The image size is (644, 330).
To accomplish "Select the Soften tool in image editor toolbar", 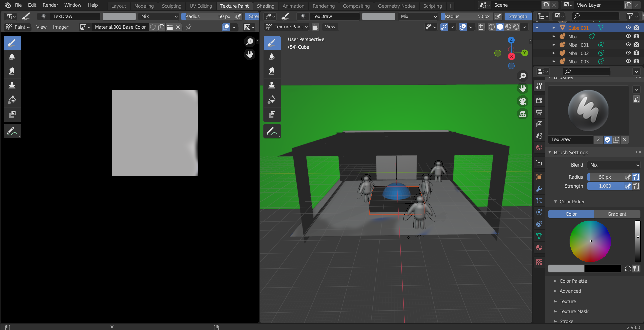I will 12,57.
